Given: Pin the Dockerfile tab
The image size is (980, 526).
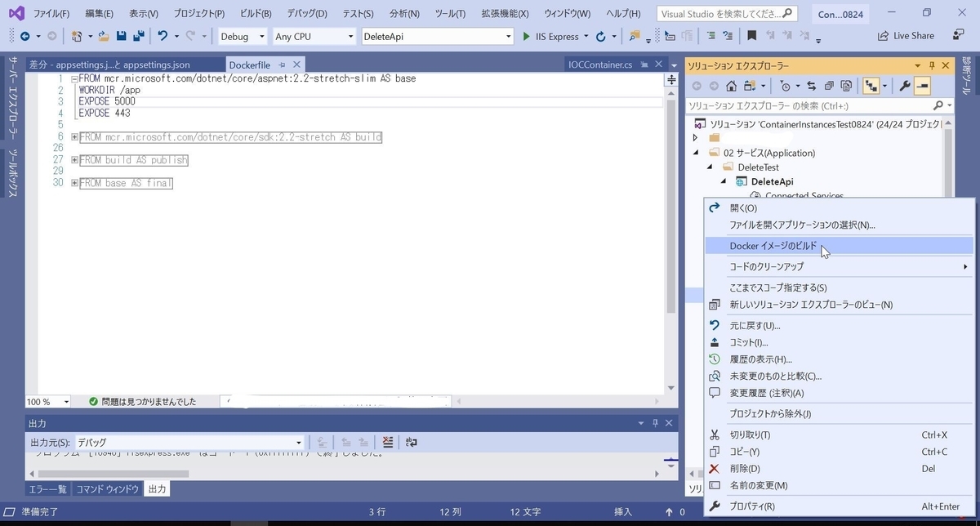Looking at the screenshot, I should (283, 65).
